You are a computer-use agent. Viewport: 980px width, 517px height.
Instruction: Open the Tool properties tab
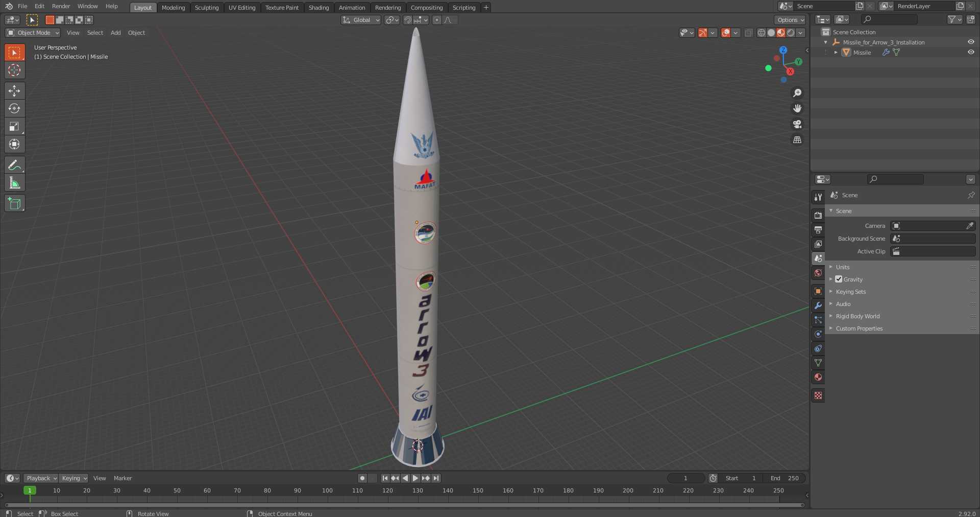(x=818, y=197)
